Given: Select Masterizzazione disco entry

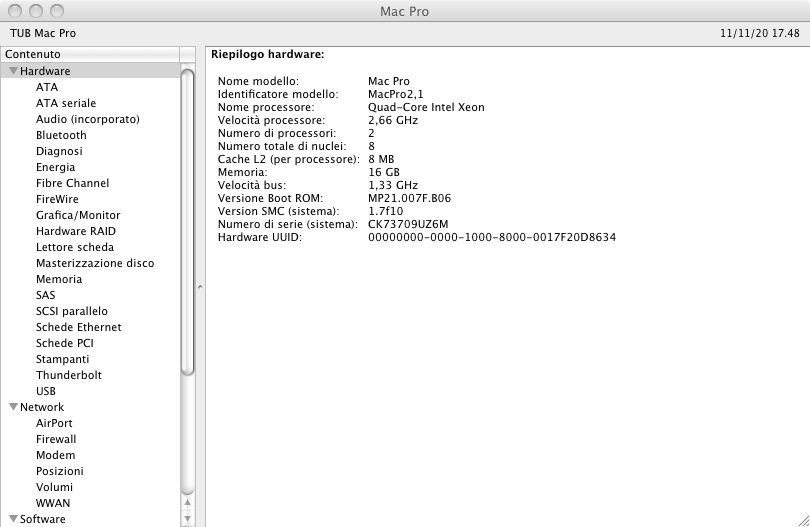Looking at the screenshot, I should [x=95, y=264].
